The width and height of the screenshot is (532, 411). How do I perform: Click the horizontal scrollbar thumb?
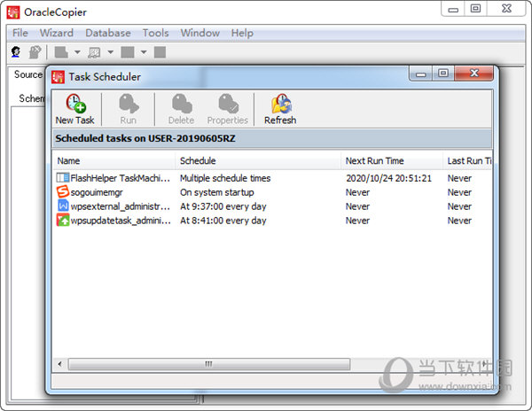click(x=209, y=364)
